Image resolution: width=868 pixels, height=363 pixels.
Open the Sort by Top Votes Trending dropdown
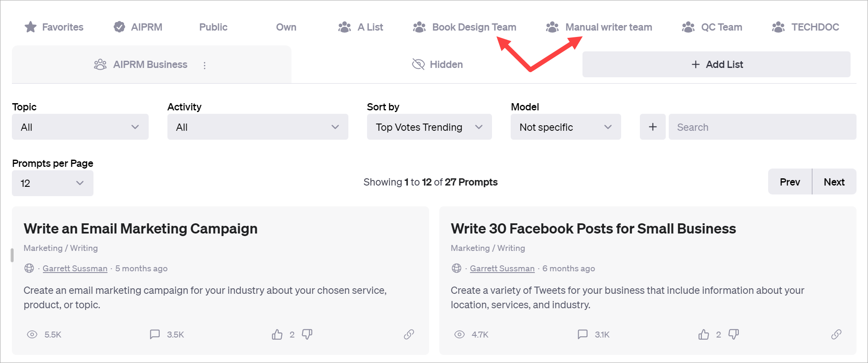[x=429, y=127]
